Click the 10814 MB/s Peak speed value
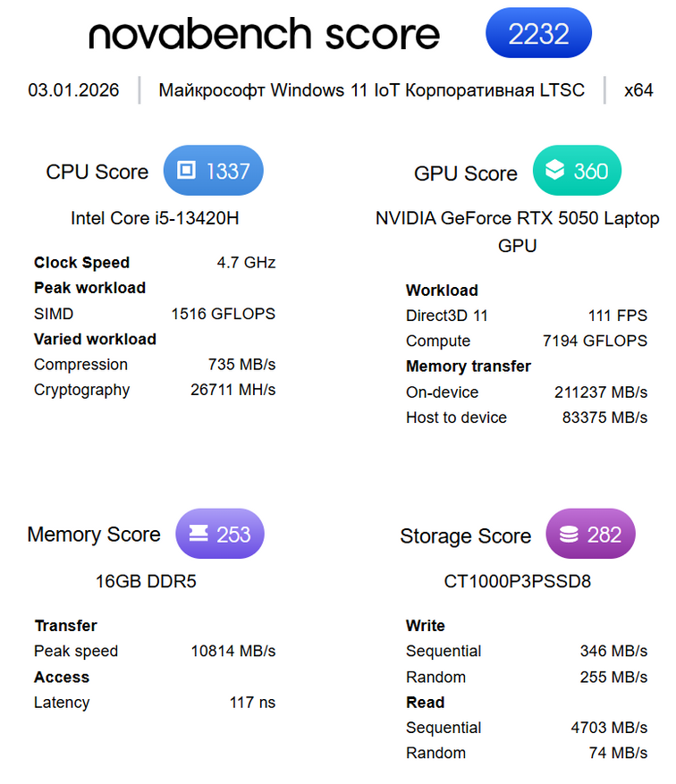Image resolution: width=676 pixels, height=784 pixels. tap(233, 651)
